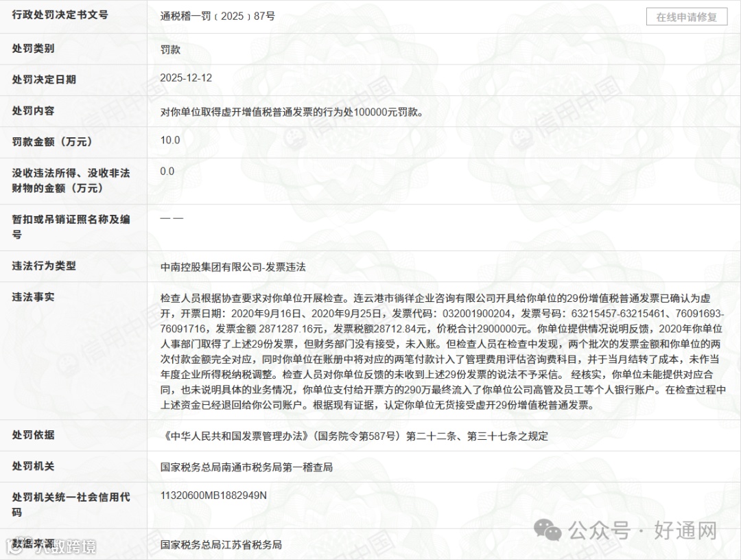Screen dimensions: 741x560
Task: Select 国家税务总局南通市税务局第一稽查局 text
Action: pos(246,467)
